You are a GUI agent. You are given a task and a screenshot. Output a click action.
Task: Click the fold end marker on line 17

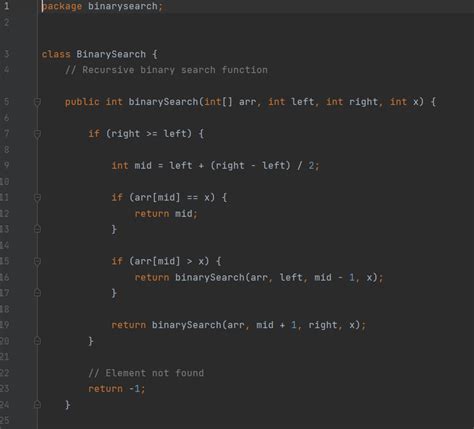click(x=37, y=293)
